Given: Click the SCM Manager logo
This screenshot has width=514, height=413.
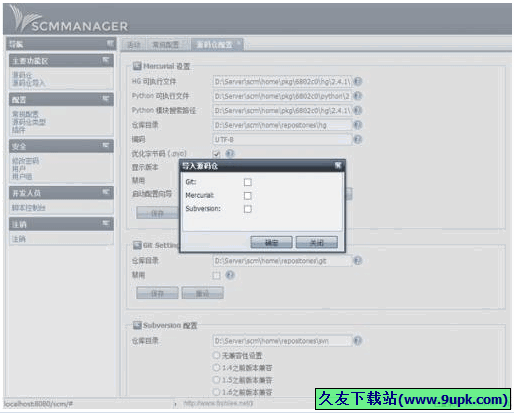Looking at the screenshot, I should tap(68, 19).
